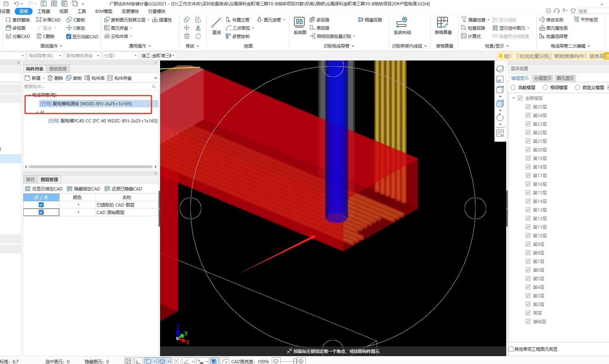Click the 新建 button in component list
Image resolution: width=609 pixels, height=364 pixels.
click(x=33, y=78)
